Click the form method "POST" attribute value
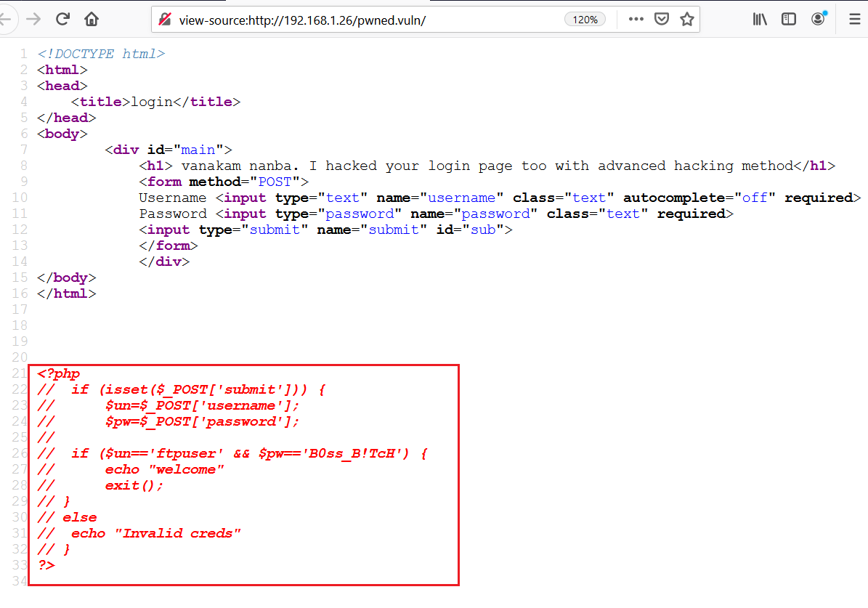 click(279, 182)
